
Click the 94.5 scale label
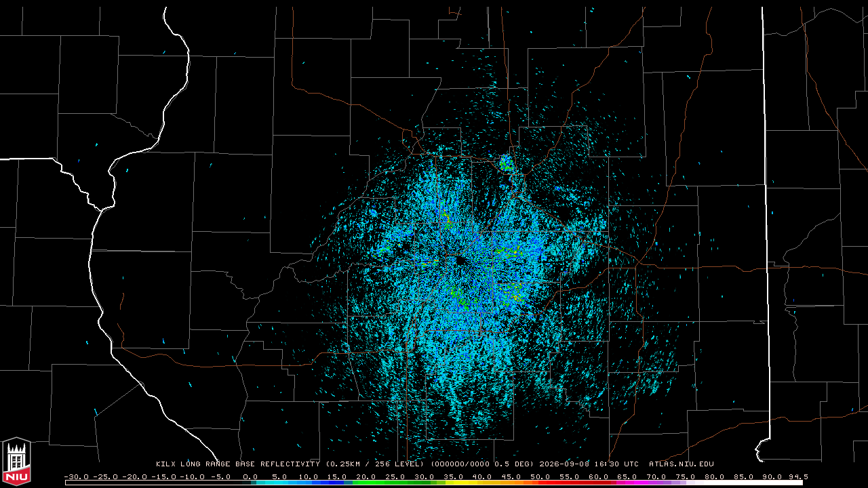pyautogui.click(x=797, y=476)
